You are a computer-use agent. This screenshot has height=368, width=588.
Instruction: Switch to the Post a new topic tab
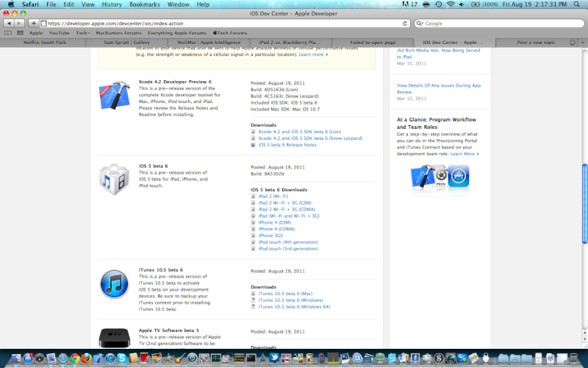click(x=536, y=43)
